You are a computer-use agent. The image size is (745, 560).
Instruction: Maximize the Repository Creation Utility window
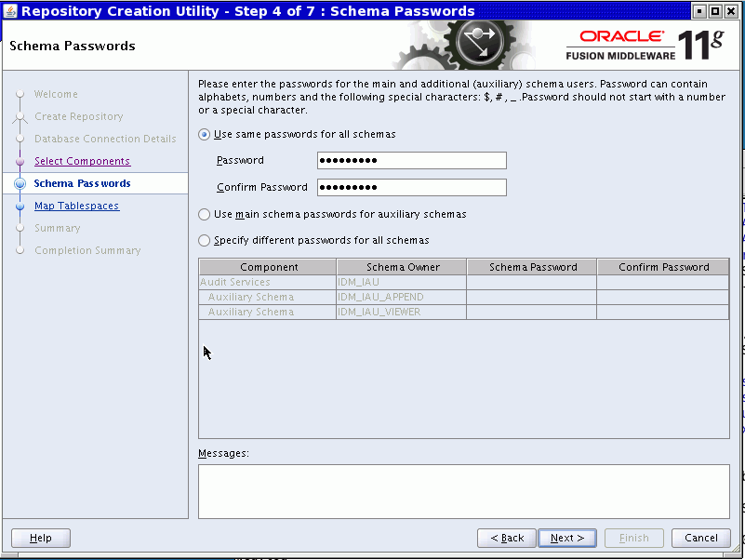[715, 11]
